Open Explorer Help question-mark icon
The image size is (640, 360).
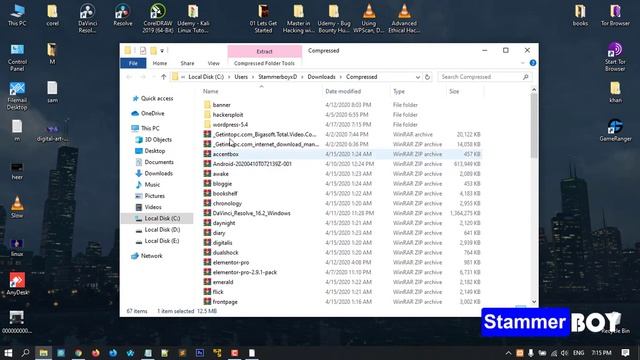(533, 63)
